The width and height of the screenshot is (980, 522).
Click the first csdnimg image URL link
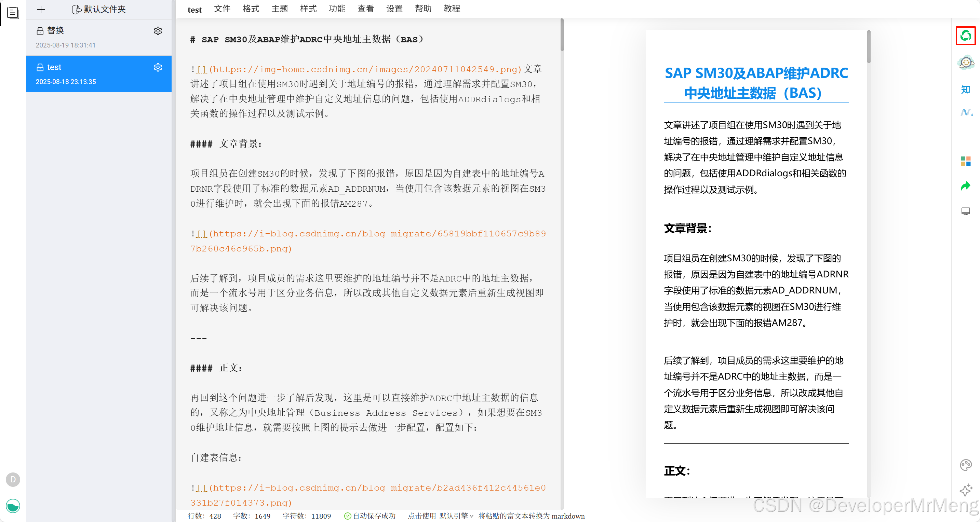coord(365,69)
